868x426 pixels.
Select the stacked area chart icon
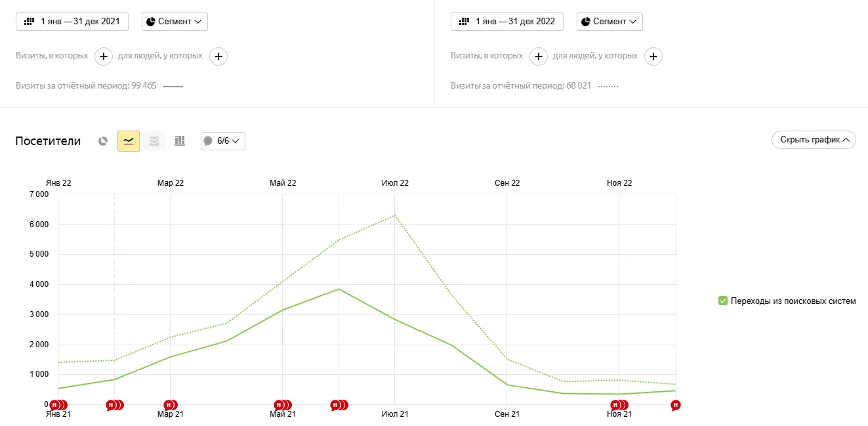point(154,141)
